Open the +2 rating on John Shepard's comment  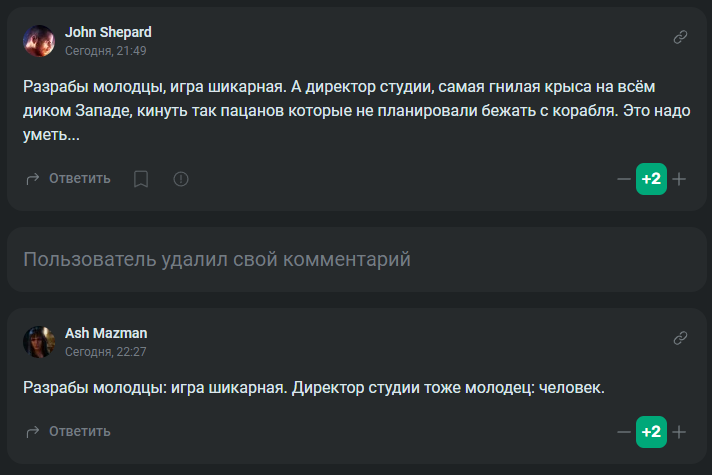pos(651,179)
